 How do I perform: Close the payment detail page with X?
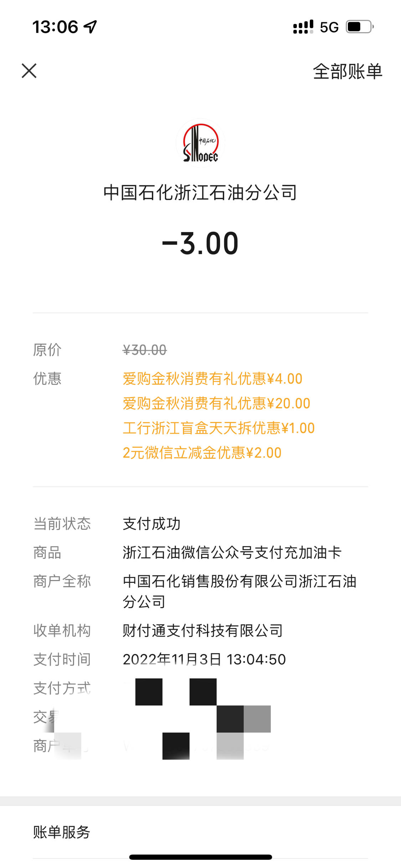[29, 71]
